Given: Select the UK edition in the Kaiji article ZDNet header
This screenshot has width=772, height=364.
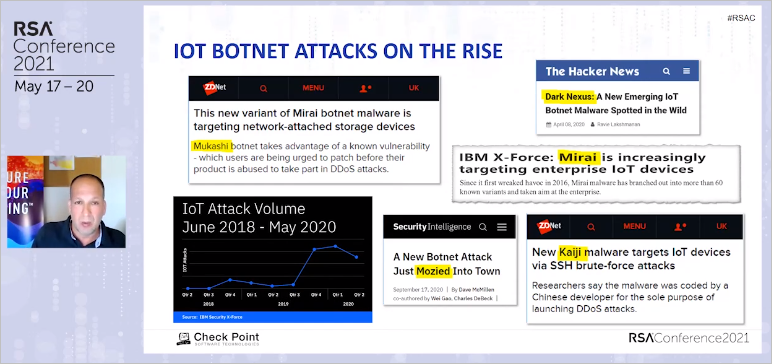Looking at the screenshot, I should tap(722, 227).
